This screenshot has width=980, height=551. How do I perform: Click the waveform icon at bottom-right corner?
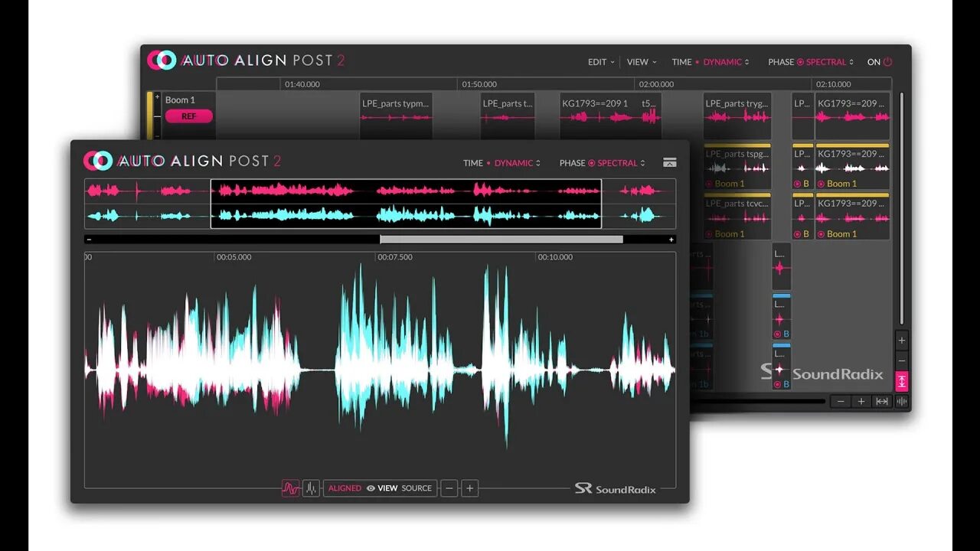[x=902, y=401]
